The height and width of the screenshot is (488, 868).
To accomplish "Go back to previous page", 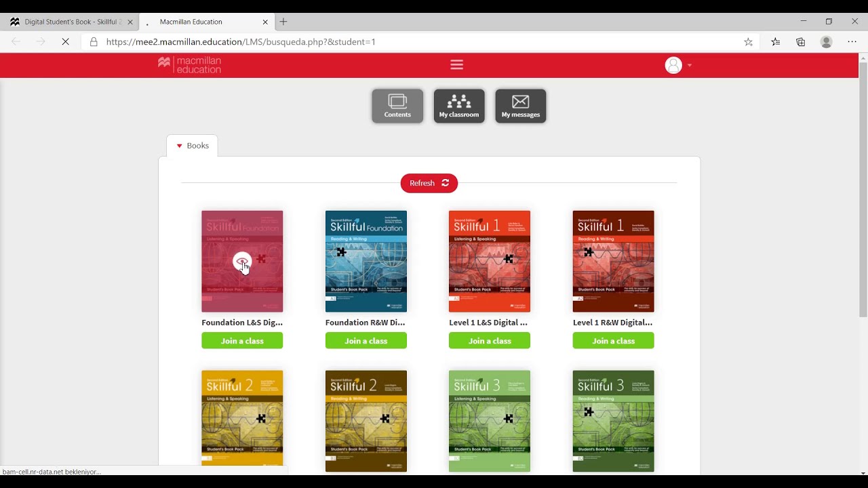I will [16, 42].
